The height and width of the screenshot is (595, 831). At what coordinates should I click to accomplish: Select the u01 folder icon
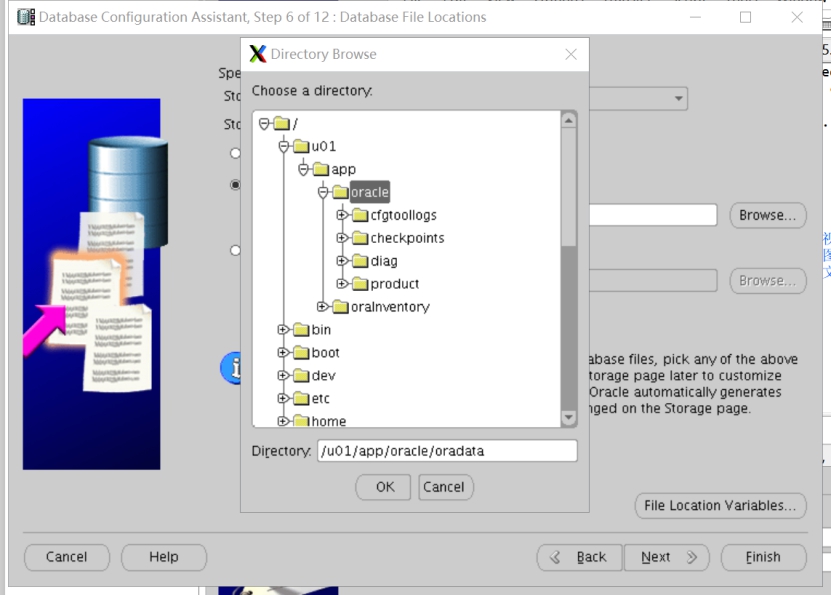(x=301, y=146)
